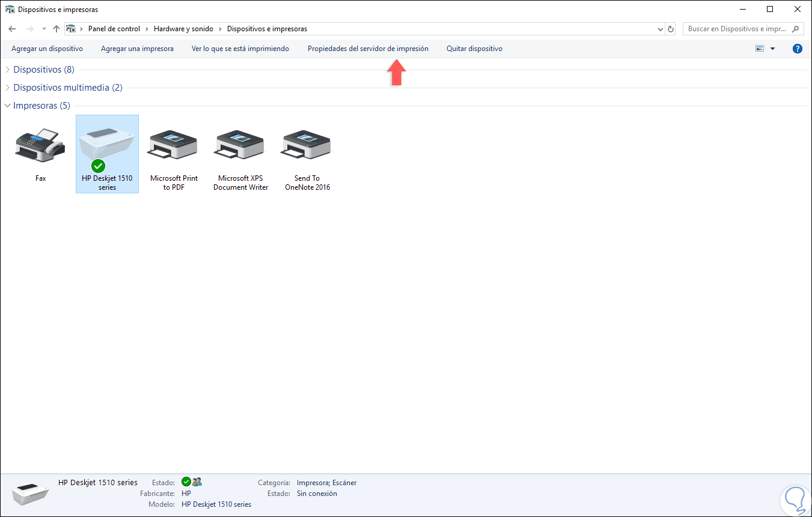The width and height of the screenshot is (812, 517).
Task: Click the HP Deskjet thumbnail in details pane
Action: pos(31,493)
